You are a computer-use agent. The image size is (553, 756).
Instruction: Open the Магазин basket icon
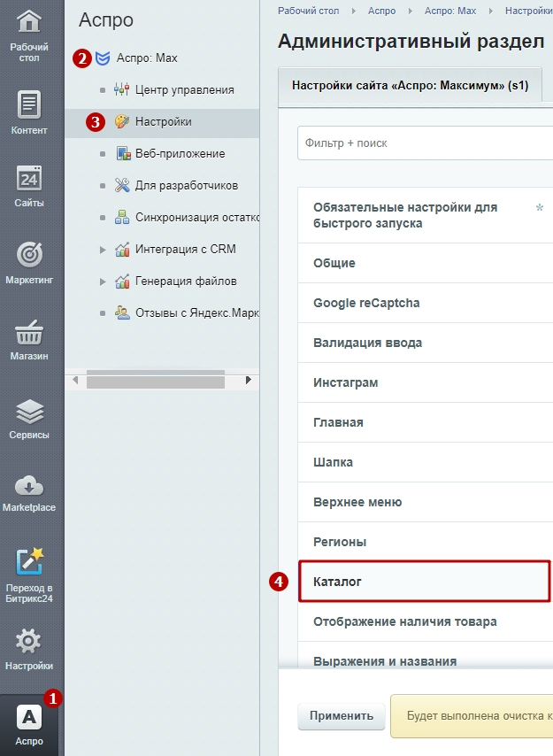[29, 332]
